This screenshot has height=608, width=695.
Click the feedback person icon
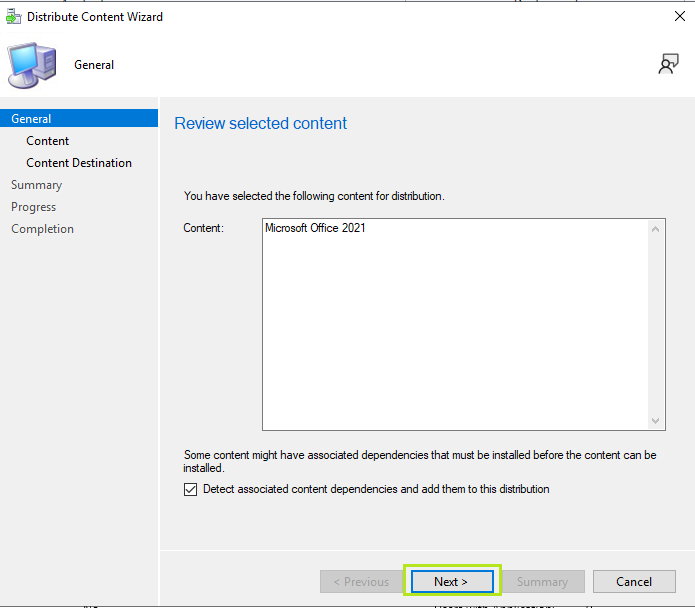pos(668,64)
